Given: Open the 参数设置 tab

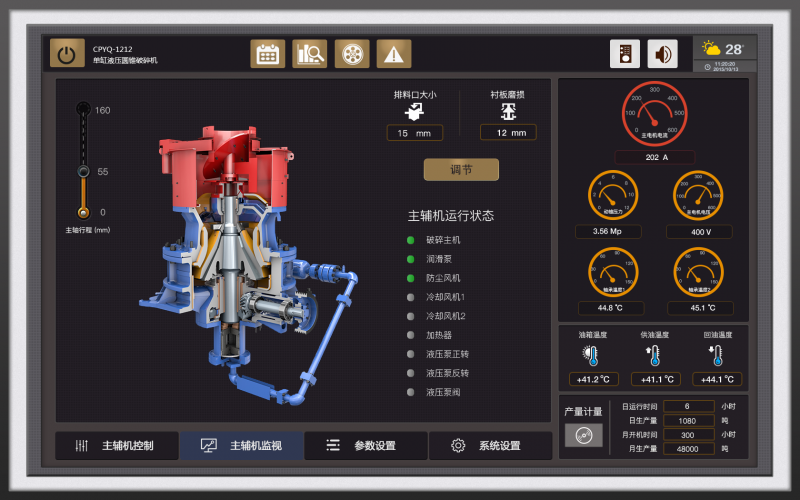Looking at the screenshot, I should pos(365,446).
